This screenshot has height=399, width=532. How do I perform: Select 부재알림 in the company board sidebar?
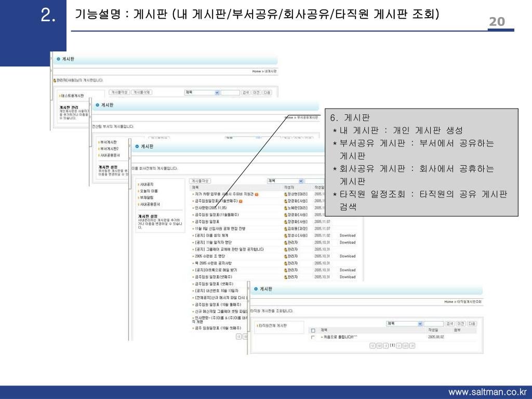(x=146, y=197)
